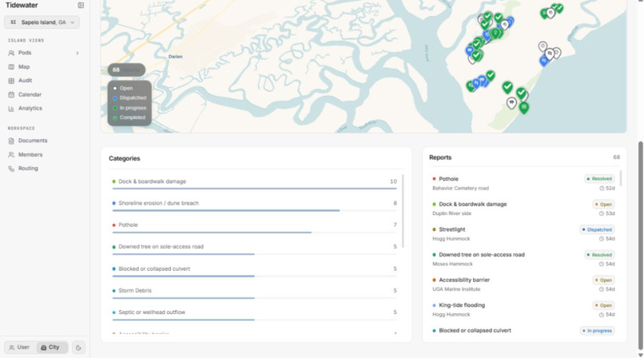This screenshot has height=358, width=644.
Task: Switch to User mode
Action: pos(20,348)
